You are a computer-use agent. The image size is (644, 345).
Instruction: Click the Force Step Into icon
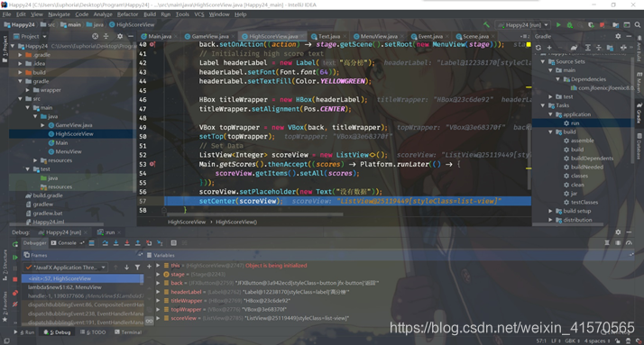point(127,243)
